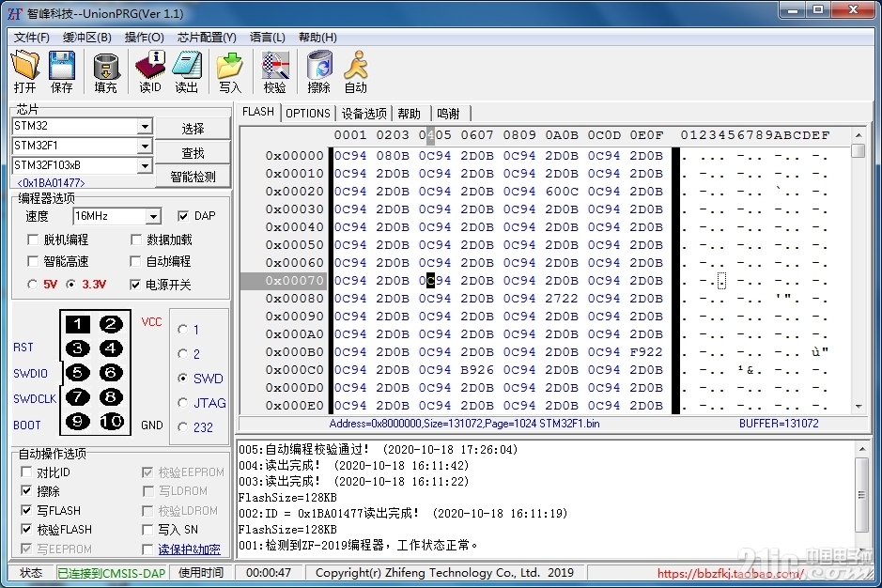Switch to the 设备选项 tab
The image size is (882, 588).
(x=364, y=114)
